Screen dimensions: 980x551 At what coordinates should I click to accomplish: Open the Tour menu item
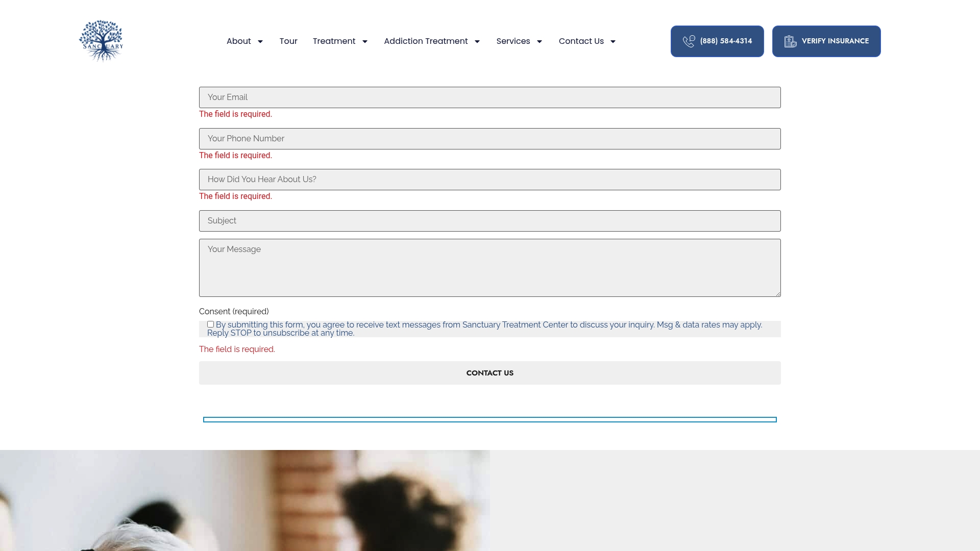(x=288, y=41)
